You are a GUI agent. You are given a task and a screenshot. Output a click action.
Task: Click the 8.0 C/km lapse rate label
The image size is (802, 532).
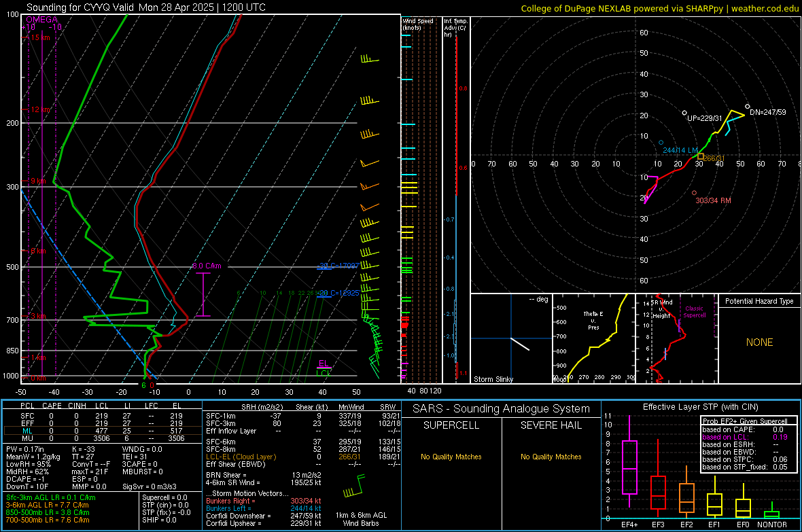207,266
